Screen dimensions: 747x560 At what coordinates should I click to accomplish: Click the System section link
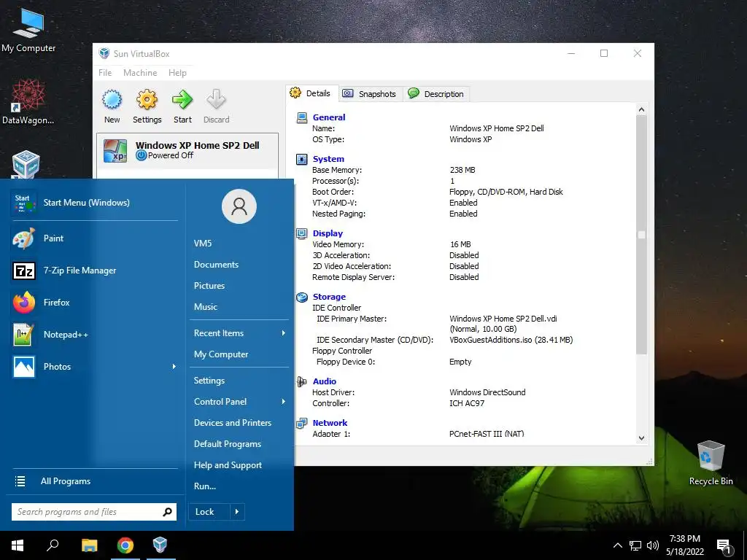(328, 159)
